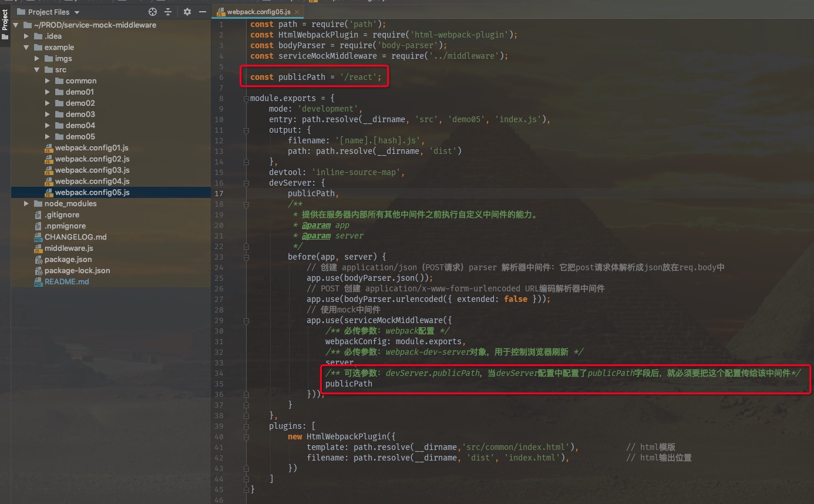Select the node_modules folder icon
This screenshot has width=814, height=504.
pos(38,204)
